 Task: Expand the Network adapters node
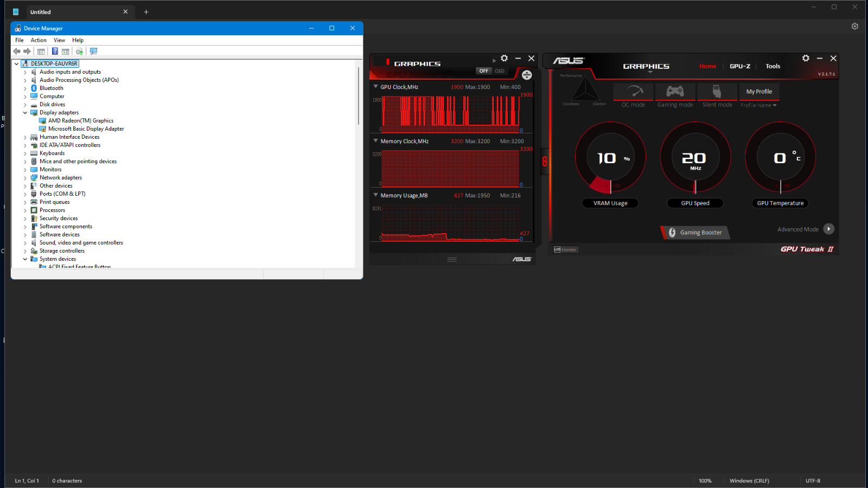coord(25,178)
